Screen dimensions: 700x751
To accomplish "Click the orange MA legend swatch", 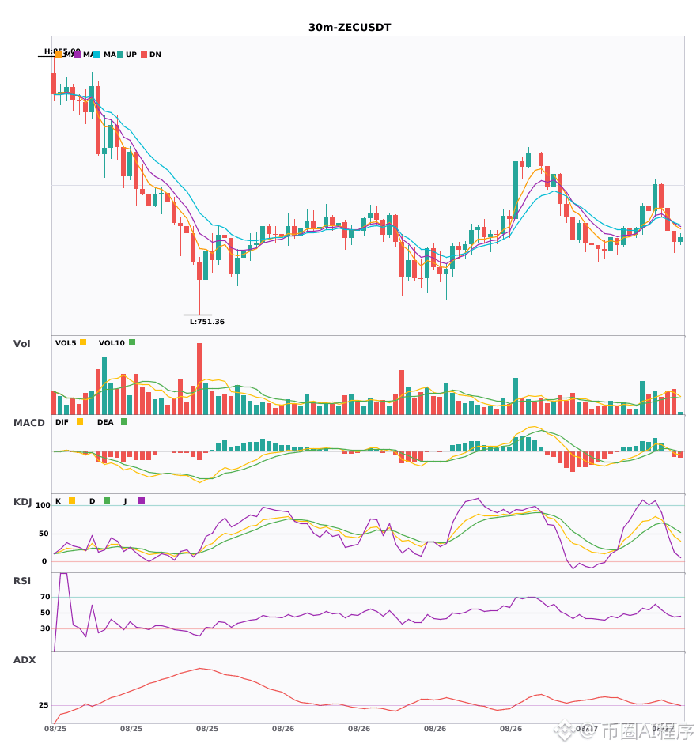I will click(59, 55).
